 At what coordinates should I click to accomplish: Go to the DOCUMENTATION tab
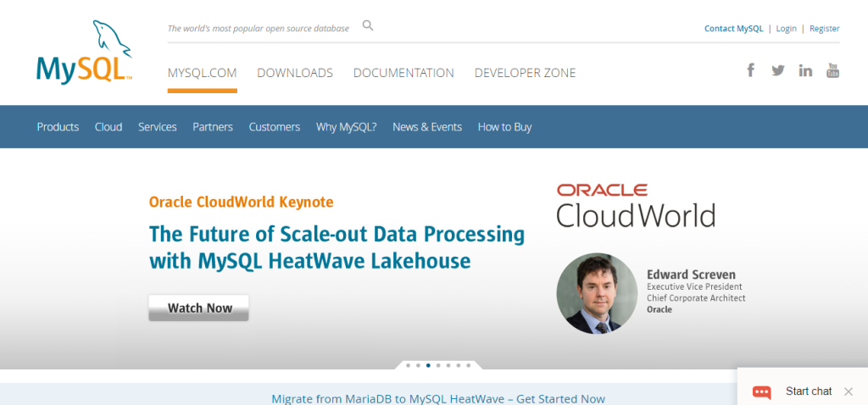tap(403, 73)
